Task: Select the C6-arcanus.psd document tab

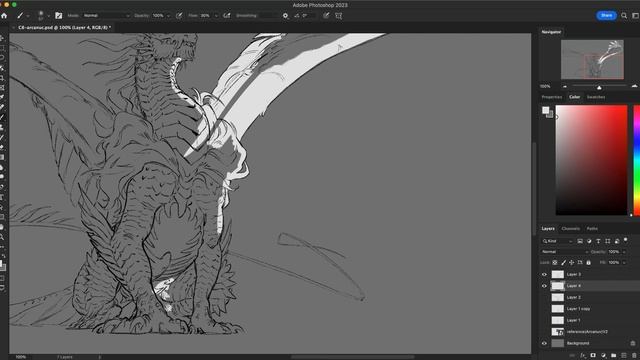Action: (x=64, y=27)
